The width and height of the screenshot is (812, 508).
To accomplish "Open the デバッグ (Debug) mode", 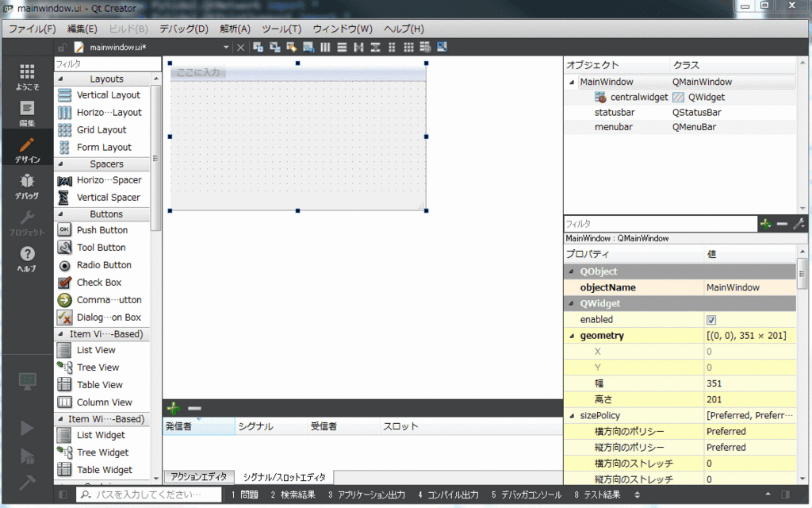I will [27, 187].
